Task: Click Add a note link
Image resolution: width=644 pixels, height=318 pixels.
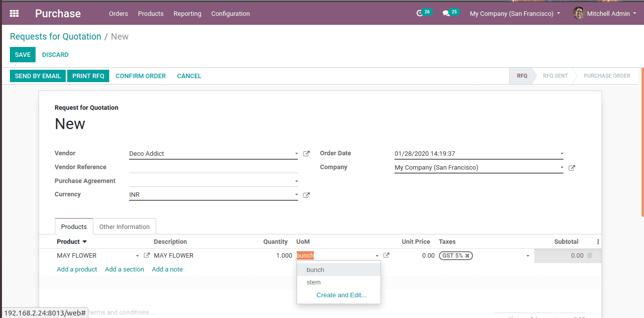Action: pyautogui.click(x=167, y=270)
